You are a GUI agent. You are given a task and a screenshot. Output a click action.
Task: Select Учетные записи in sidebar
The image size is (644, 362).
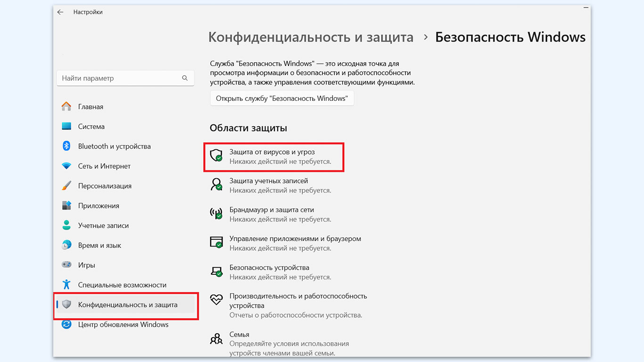pyautogui.click(x=125, y=225)
